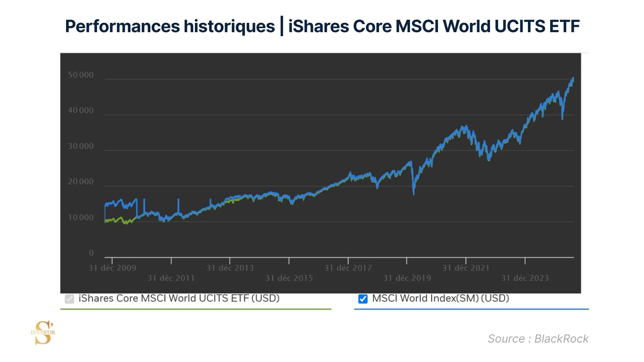Viewport: 644px width, 362px height.
Task: Click the 31 déc 2023 axis label
Action: click(x=525, y=278)
